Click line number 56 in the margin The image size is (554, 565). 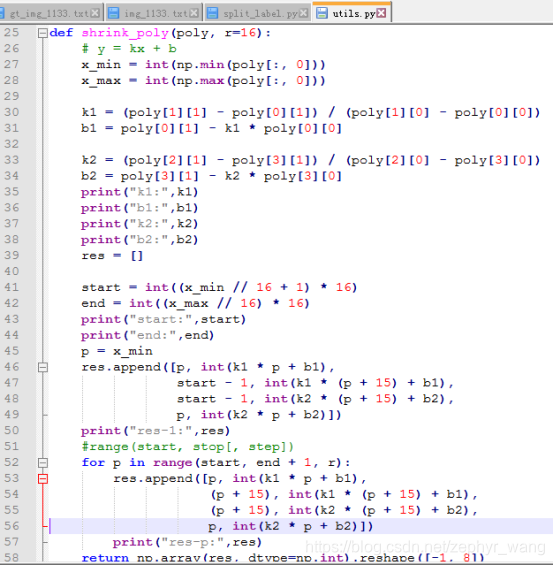click(12, 526)
